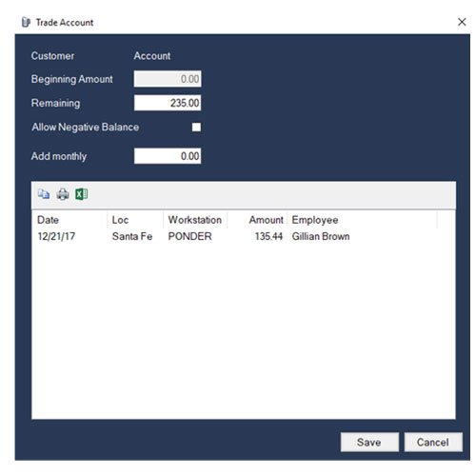Click the Remaining amount field

(168, 103)
